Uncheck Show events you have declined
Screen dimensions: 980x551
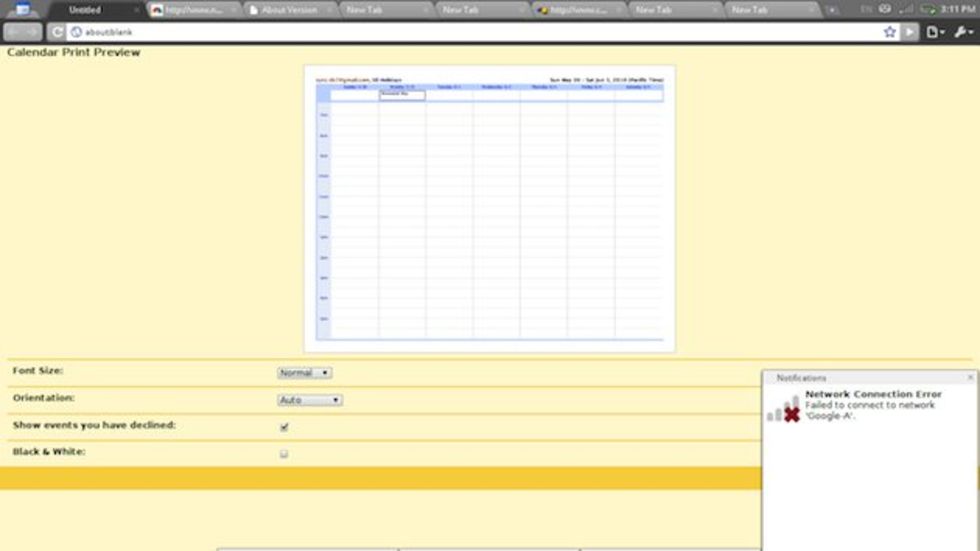[284, 427]
